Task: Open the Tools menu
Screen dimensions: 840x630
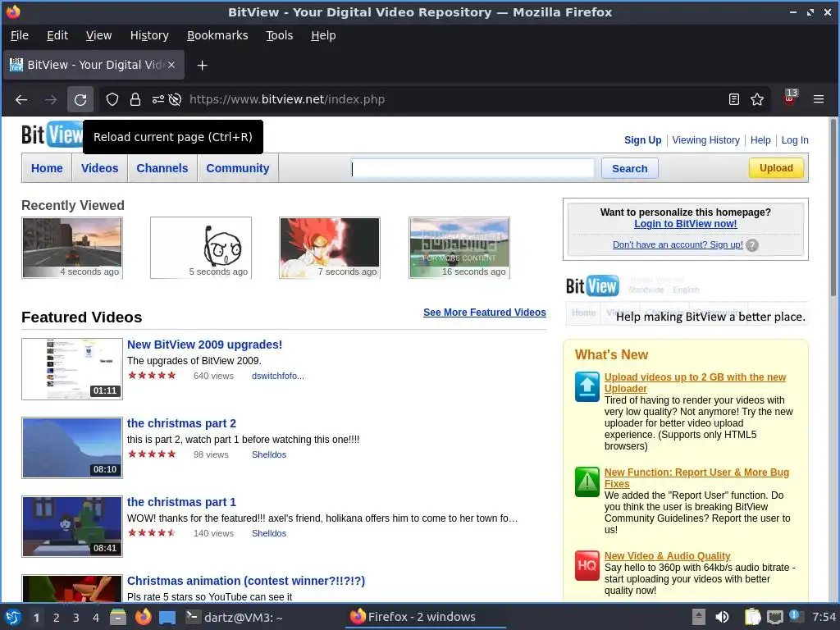Action: (279, 35)
